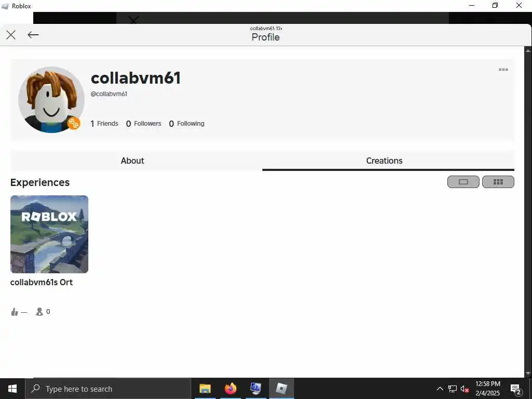Close the profile panel with the X icon
The image size is (532, 399).
[11, 35]
